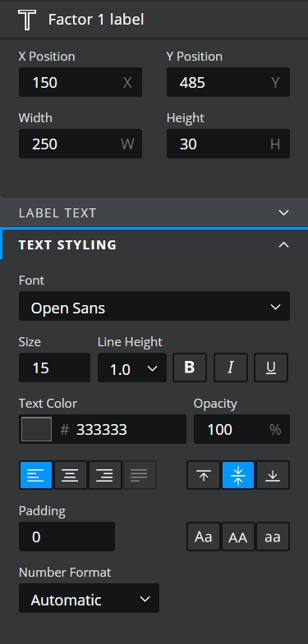The height and width of the screenshot is (644, 308).
Task: Align text to the right
Action: click(x=105, y=475)
